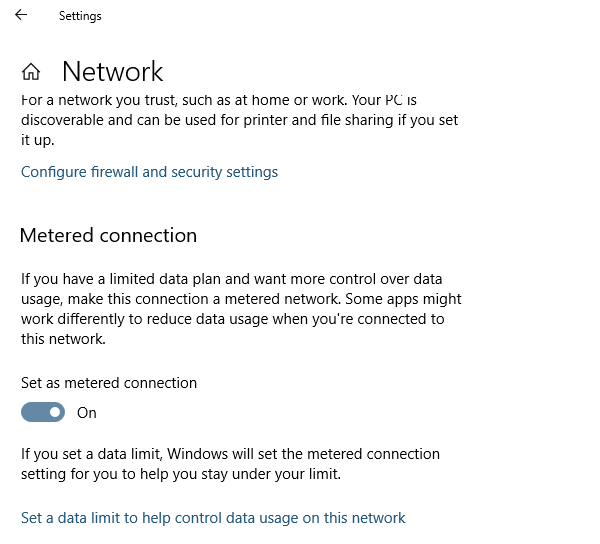The width and height of the screenshot is (600, 544).
Task: Click line starting work differently to reduce
Action: point(233,319)
